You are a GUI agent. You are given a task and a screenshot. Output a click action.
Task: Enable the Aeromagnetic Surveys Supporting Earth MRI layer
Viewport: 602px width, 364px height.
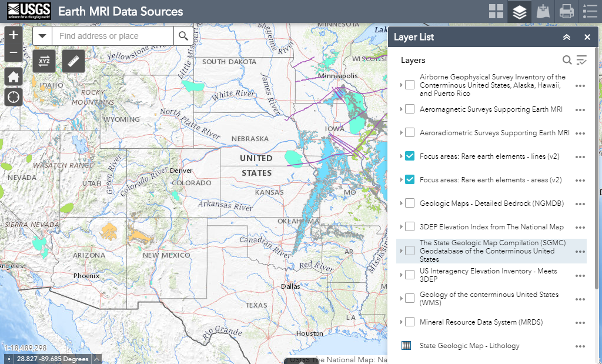[x=410, y=109]
